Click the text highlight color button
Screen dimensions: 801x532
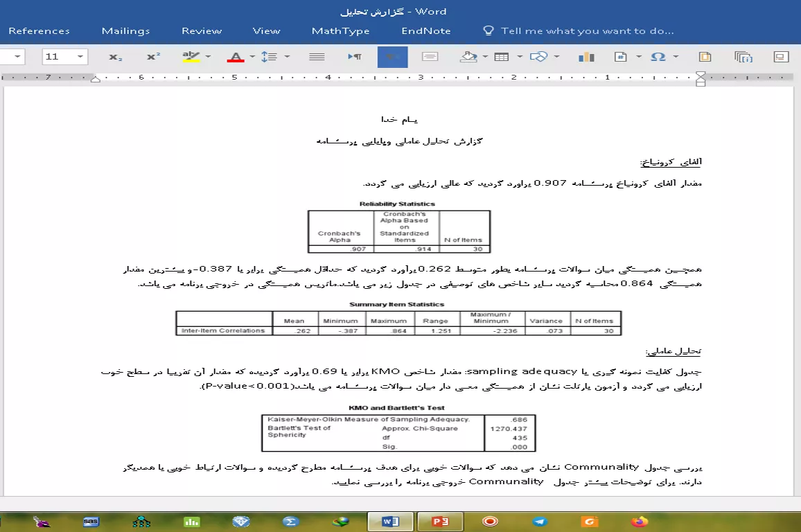click(x=191, y=57)
